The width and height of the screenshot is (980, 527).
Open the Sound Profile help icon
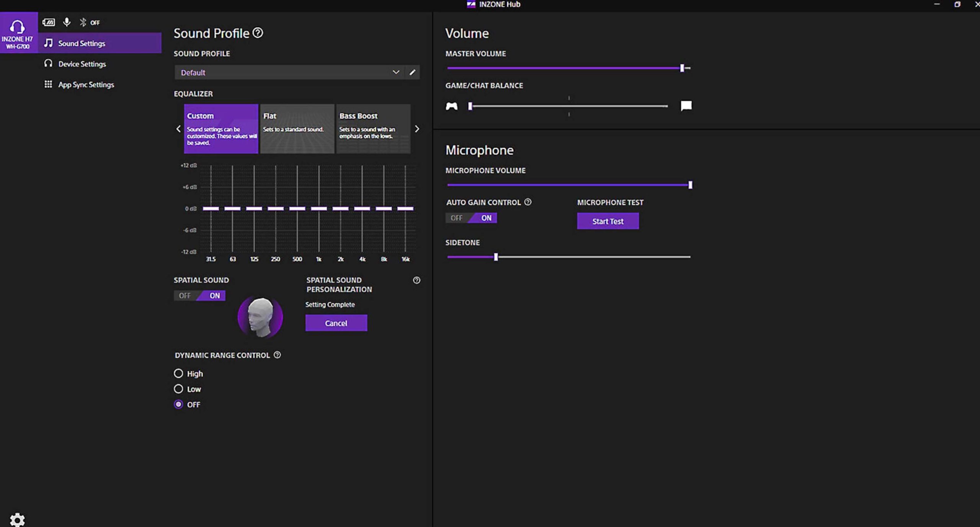click(x=258, y=33)
